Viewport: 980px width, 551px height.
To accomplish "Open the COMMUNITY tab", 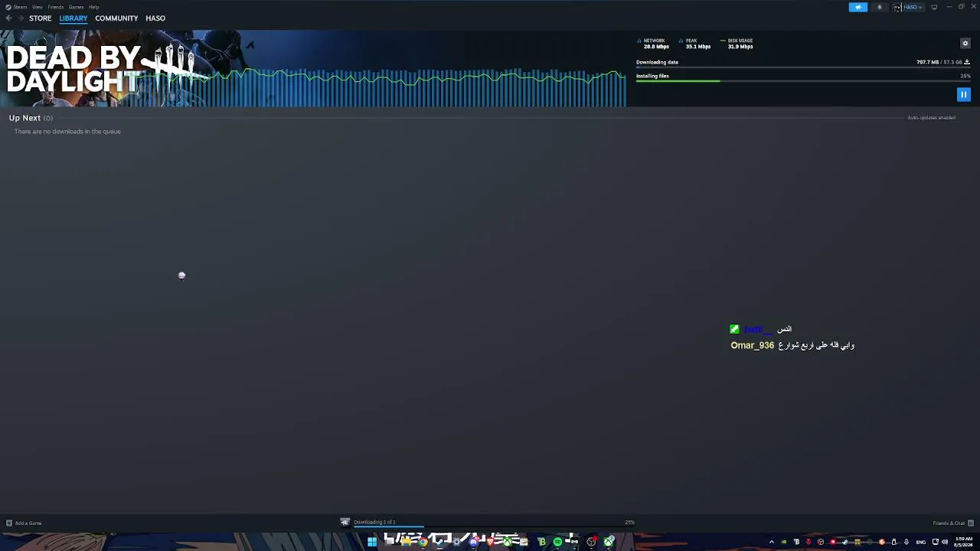I will pos(116,18).
